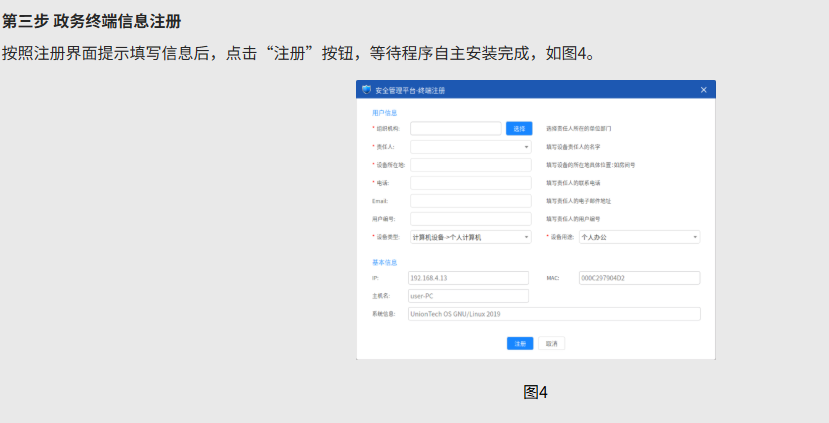Click the 图4 figure caption

[x=535, y=392]
